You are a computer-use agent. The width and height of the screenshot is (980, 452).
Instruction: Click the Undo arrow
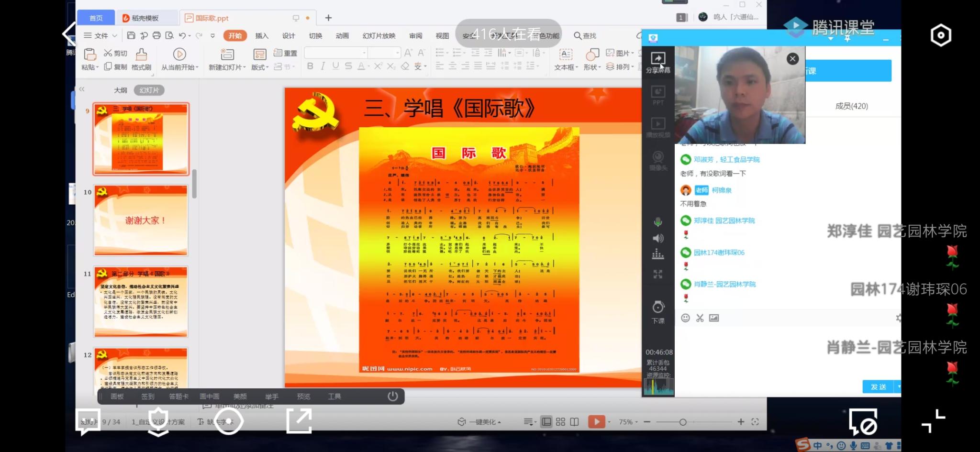click(182, 35)
